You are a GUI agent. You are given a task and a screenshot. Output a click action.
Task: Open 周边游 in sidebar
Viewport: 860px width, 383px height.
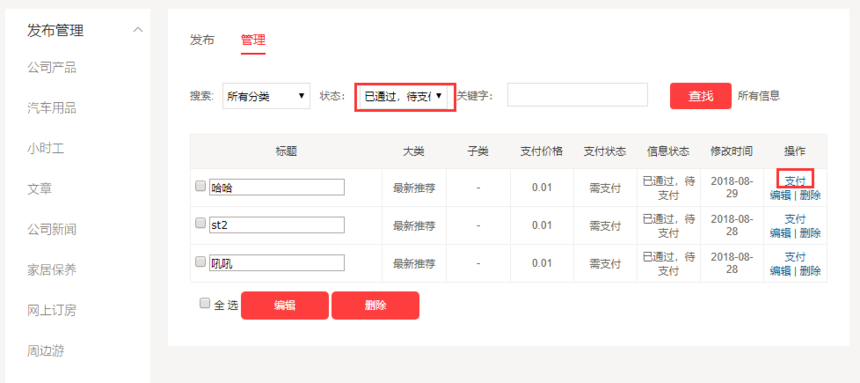tap(46, 351)
